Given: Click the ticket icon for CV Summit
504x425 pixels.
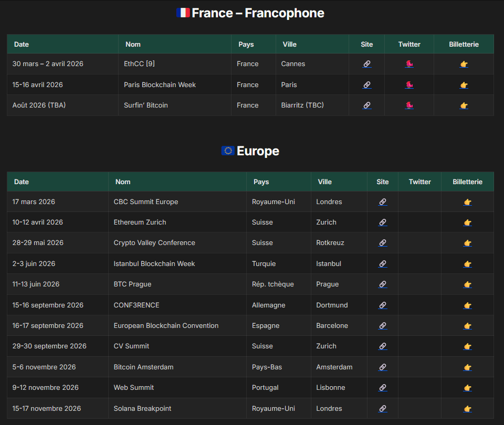Looking at the screenshot, I should [467, 346].
